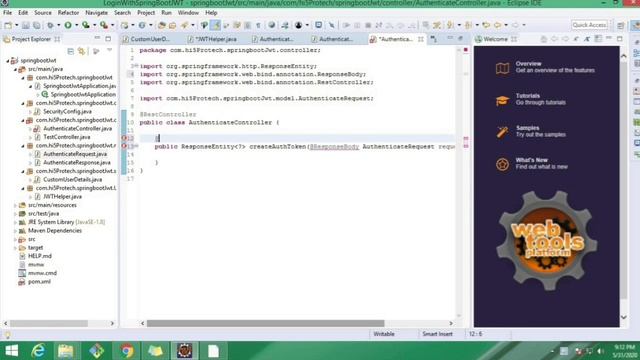
Task: Click Magnify font icon in Welcome view
Action: pyautogui.click(x=587, y=39)
